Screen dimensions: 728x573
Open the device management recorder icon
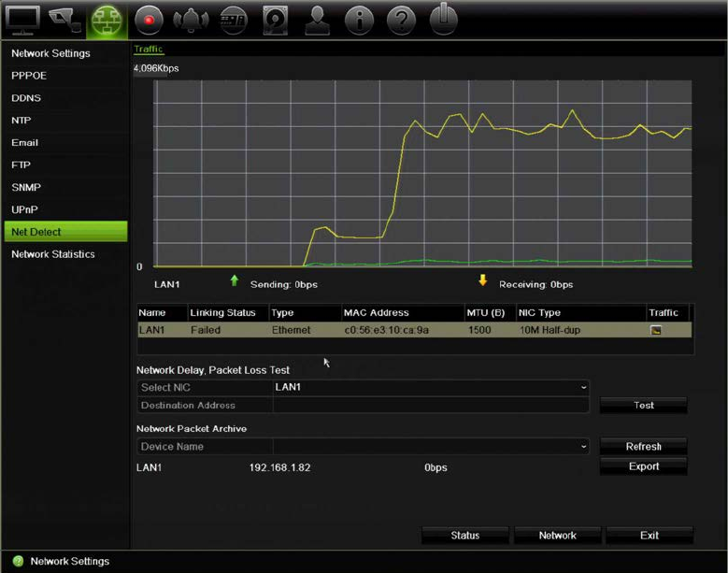(x=233, y=20)
